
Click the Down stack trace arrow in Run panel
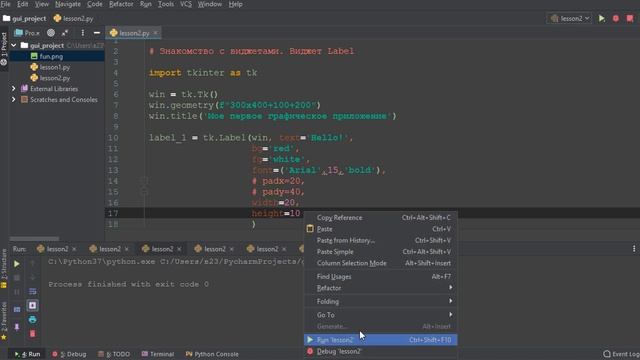click(33, 278)
